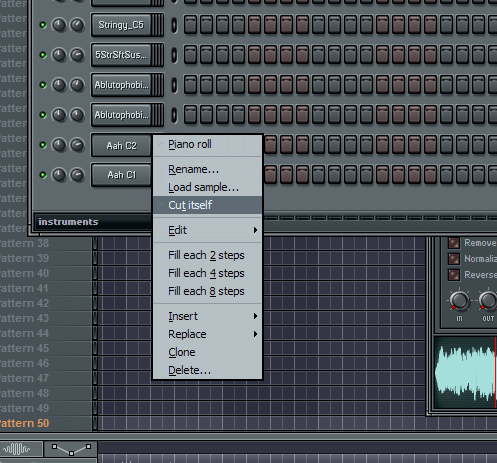The height and width of the screenshot is (463, 497).
Task: Select Fill each 2 steps
Action: tap(207, 255)
